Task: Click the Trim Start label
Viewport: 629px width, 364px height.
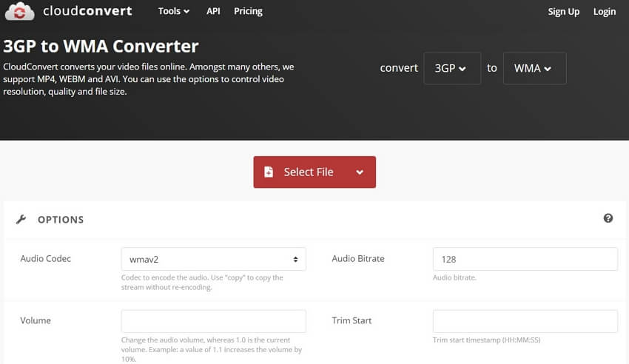Action: click(x=351, y=320)
